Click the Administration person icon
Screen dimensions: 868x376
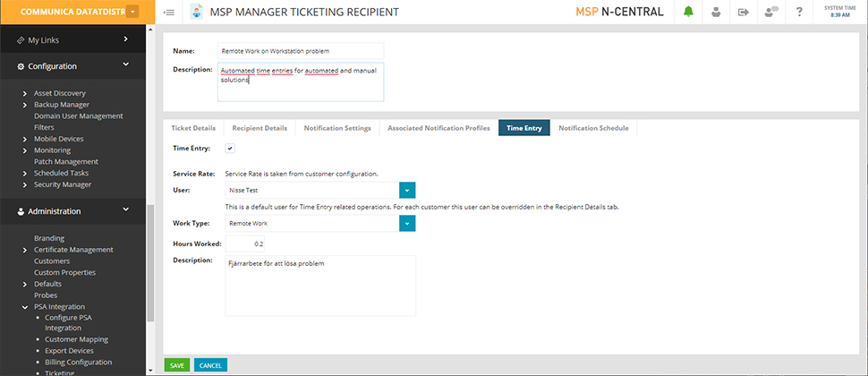[21, 211]
